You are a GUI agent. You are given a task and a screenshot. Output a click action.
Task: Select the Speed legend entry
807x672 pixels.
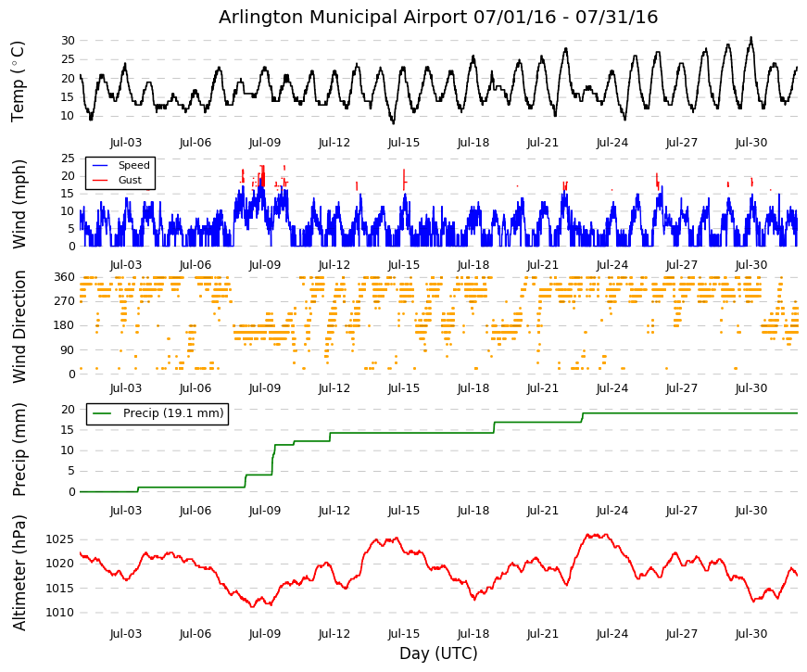point(120,165)
